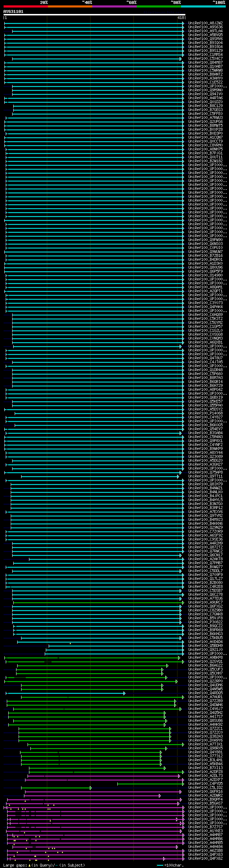The width and height of the screenshot is (229, 868).
Task: Click label UniRef100_Q8IH79
Action: 205,484
